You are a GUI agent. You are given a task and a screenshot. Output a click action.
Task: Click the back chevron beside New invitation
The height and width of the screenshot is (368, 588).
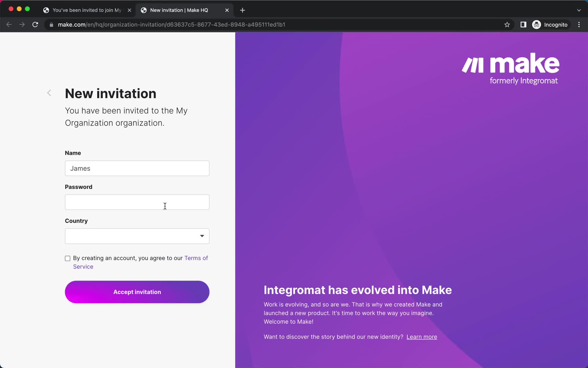[x=49, y=93]
